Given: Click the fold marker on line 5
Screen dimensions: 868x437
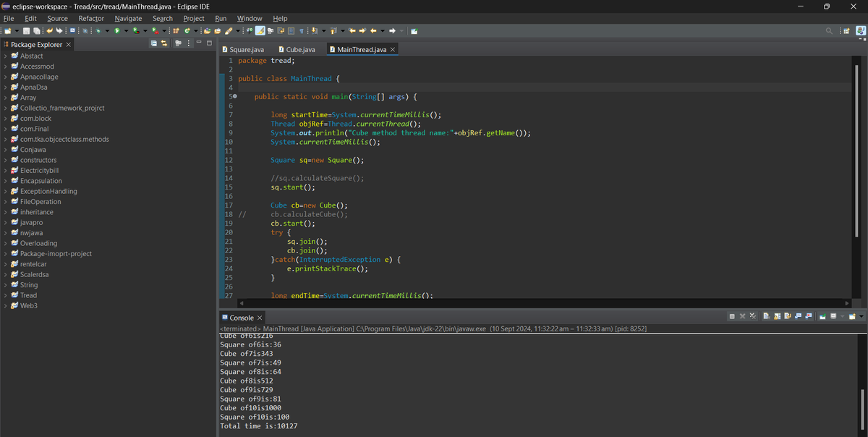Looking at the screenshot, I should 235,96.
